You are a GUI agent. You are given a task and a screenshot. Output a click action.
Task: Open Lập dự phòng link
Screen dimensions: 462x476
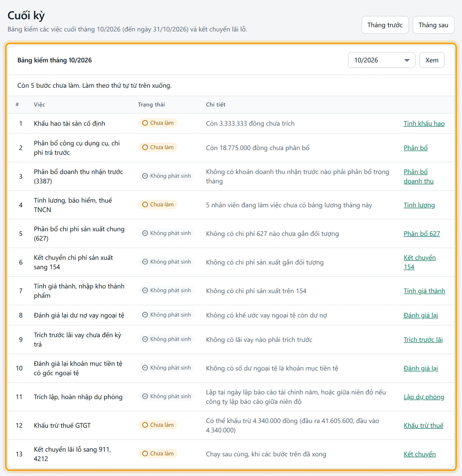(424, 397)
